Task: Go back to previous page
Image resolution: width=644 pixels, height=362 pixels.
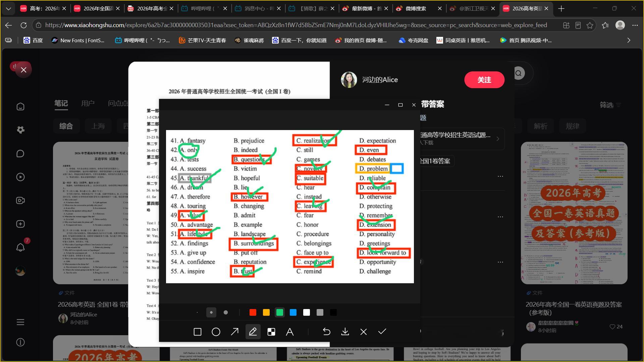Action: (x=9, y=25)
